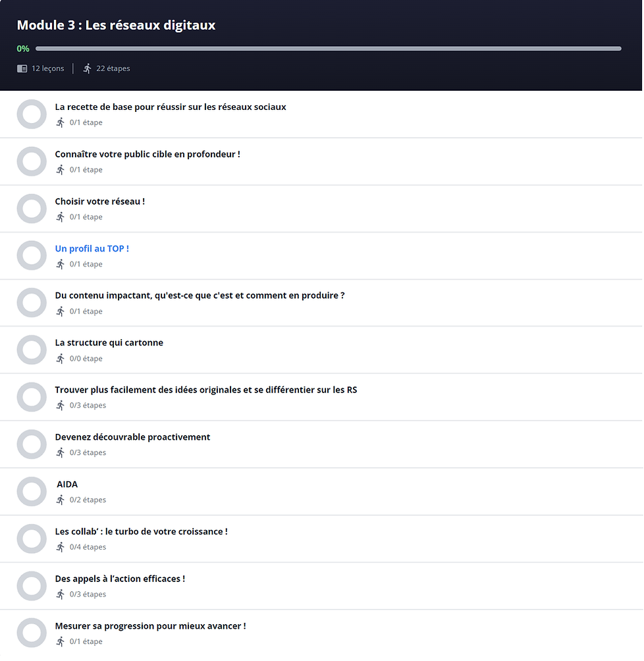Toggle completion circle for Connaître votre public cible
This screenshot has height=661, width=644.
pos(31,161)
